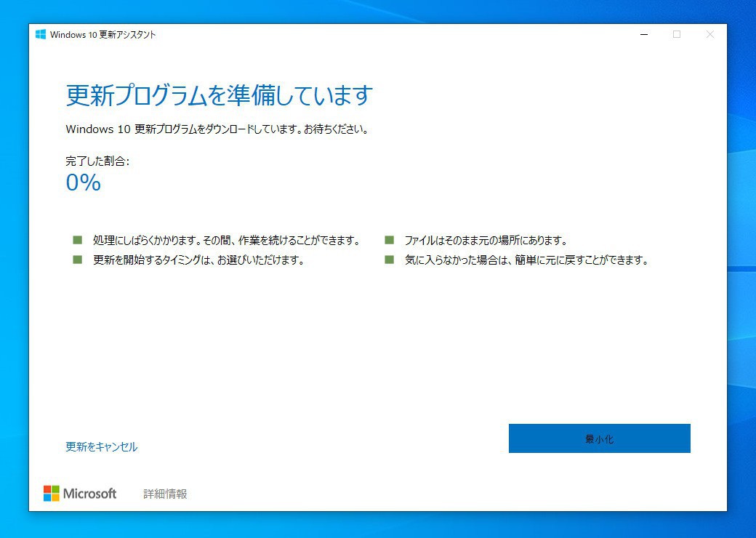Select the 0% progress value

(x=84, y=182)
